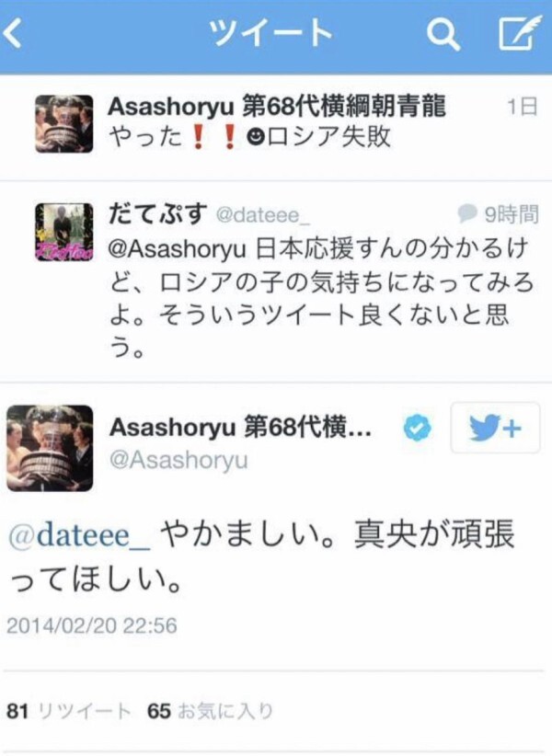Open Asashoryu avatar on first tweet

pos(64,124)
